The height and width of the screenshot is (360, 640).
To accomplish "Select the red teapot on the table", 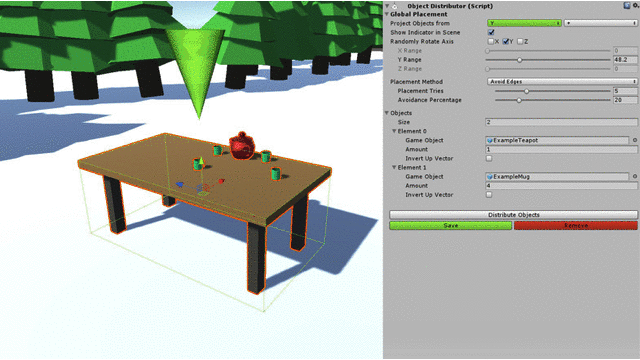I will pos(242,146).
